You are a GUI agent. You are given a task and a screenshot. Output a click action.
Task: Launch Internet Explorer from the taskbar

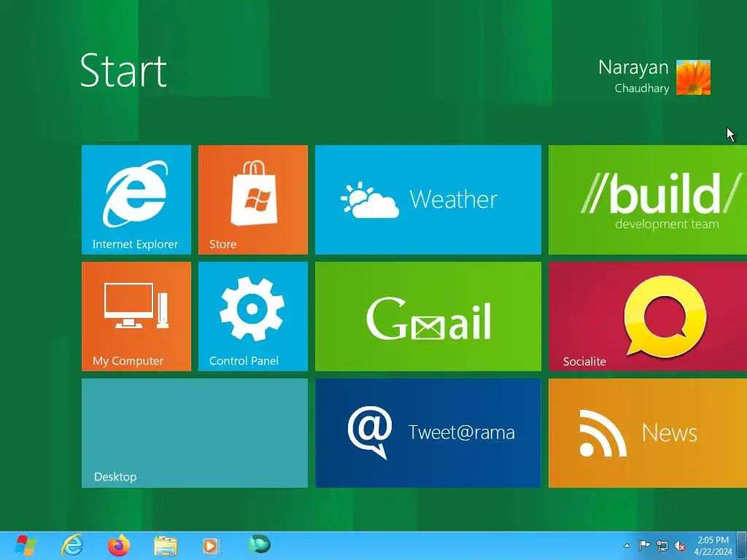pyautogui.click(x=72, y=545)
